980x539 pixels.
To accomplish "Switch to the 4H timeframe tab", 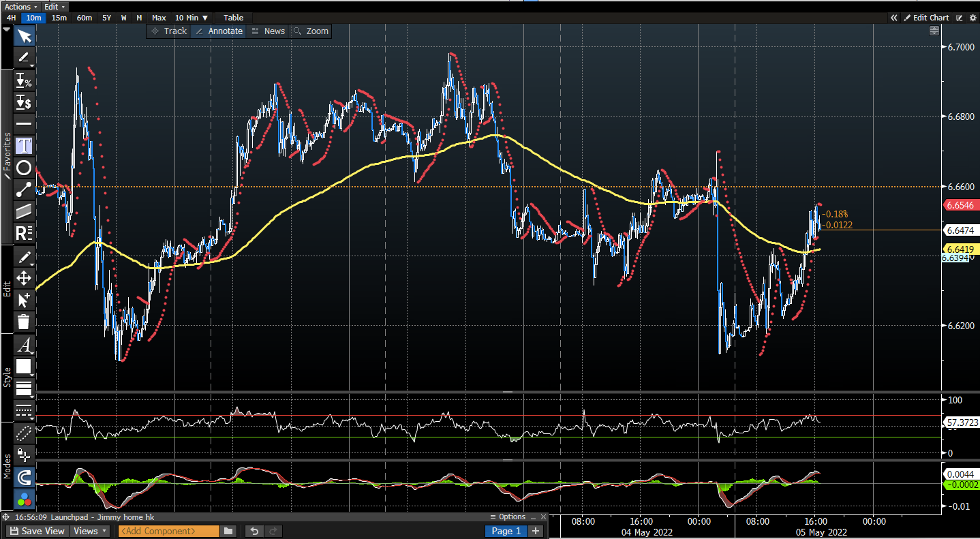I will pyautogui.click(x=11, y=18).
